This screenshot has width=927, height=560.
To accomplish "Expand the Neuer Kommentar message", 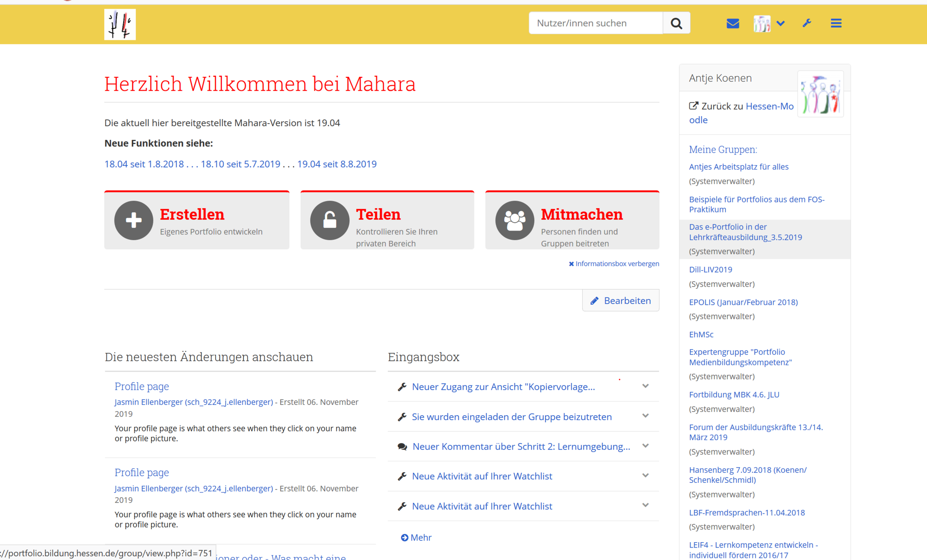I will pos(645,446).
